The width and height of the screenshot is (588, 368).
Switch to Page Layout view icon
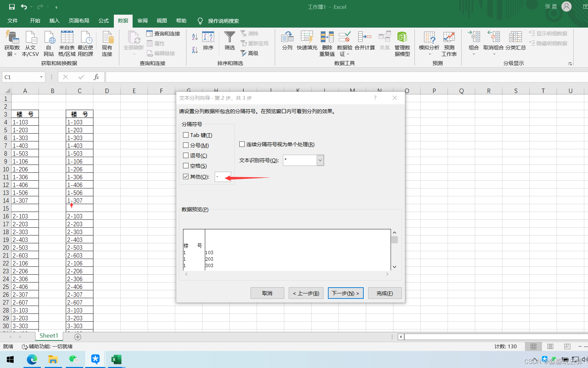[x=550, y=346]
